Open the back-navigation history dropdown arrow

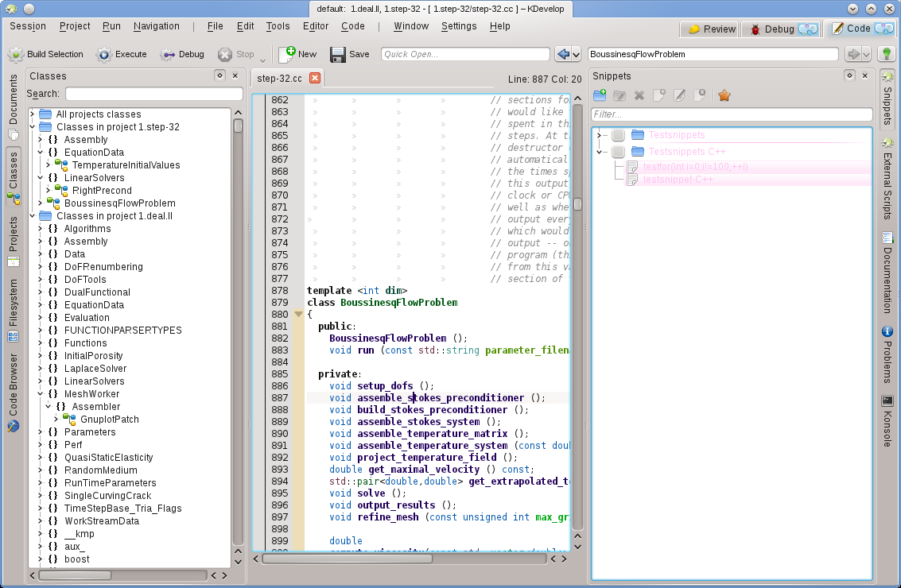tap(574, 54)
